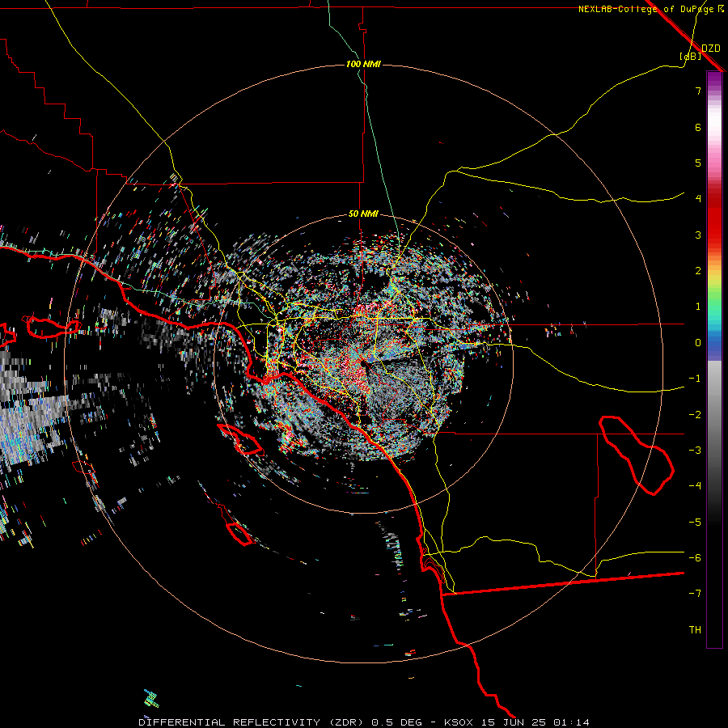The image size is (728, 728).
Task: Click the 4 value on color scale
Action: tap(698, 199)
